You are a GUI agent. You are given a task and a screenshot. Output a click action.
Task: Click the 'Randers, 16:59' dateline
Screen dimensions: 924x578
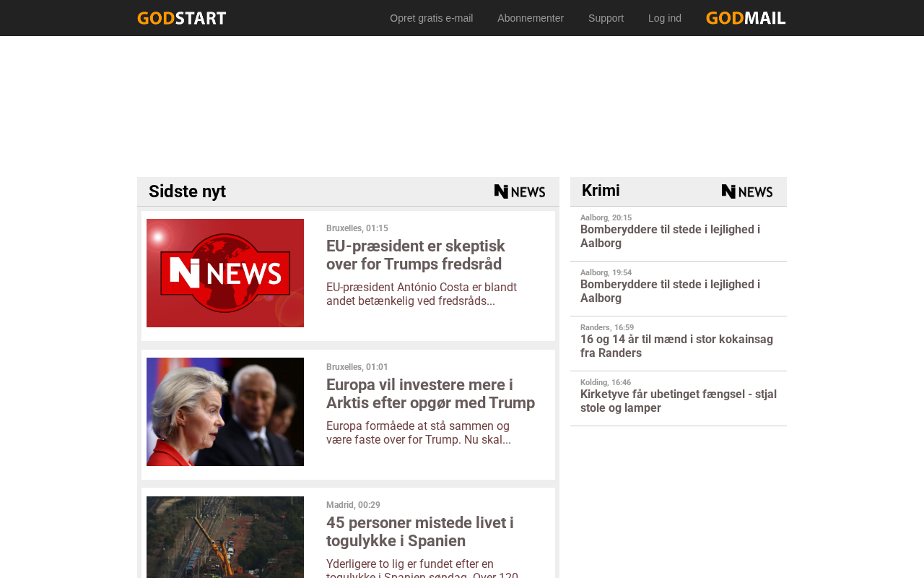[607, 327]
